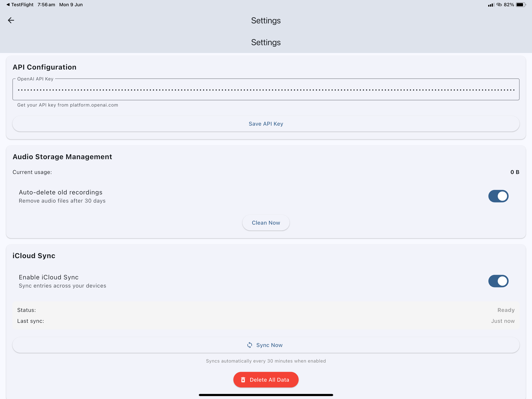Click the '0 B' usage value
This screenshot has height=399, width=532.
515,172
